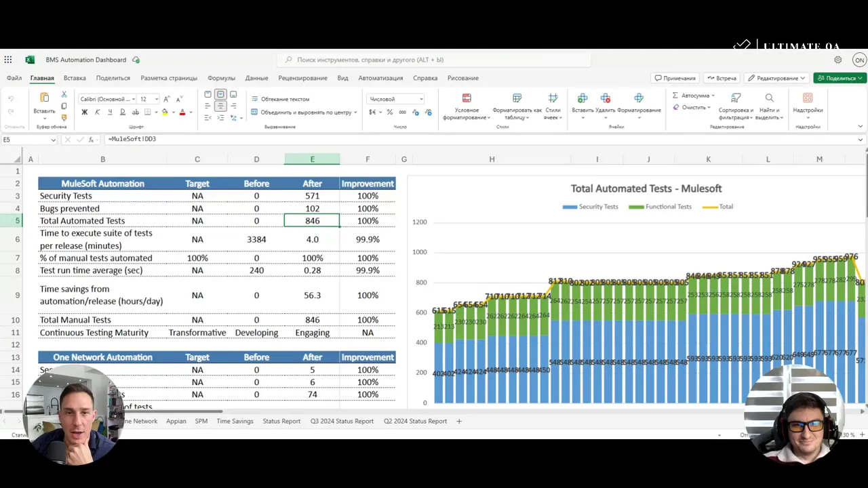The image size is (868, 488).
Task: Click the Примечания comments button
Action: point(675,78)
